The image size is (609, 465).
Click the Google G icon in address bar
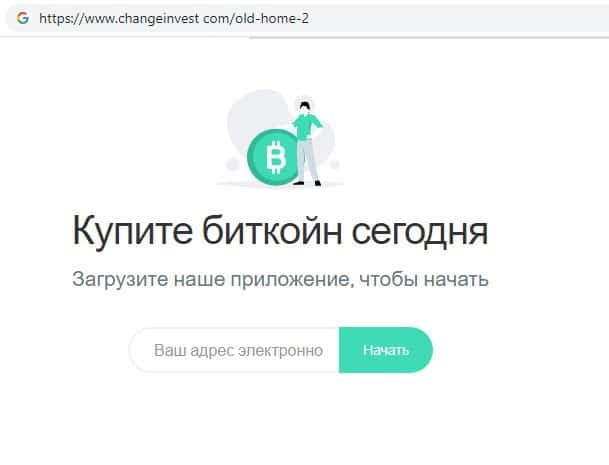tap(23, 18)
